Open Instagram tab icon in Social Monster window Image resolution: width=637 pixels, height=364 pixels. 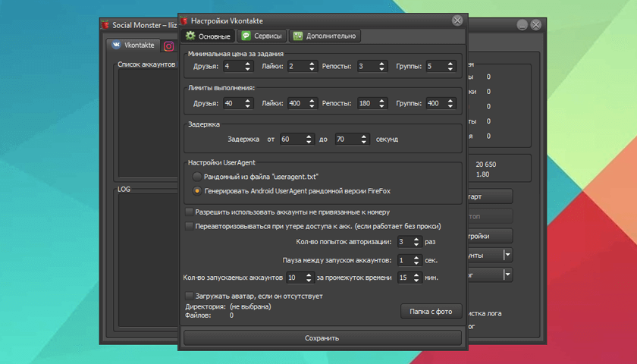(168, 46)
